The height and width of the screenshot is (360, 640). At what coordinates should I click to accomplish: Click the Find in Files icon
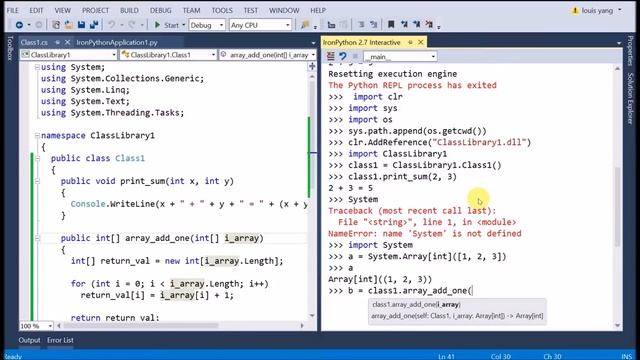(305, 25)
